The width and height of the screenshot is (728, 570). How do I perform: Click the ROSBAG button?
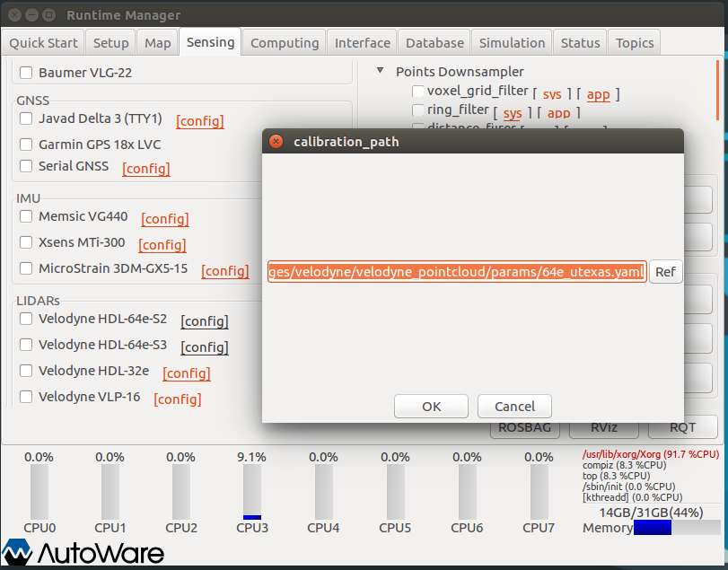click(x=524, y=428)
